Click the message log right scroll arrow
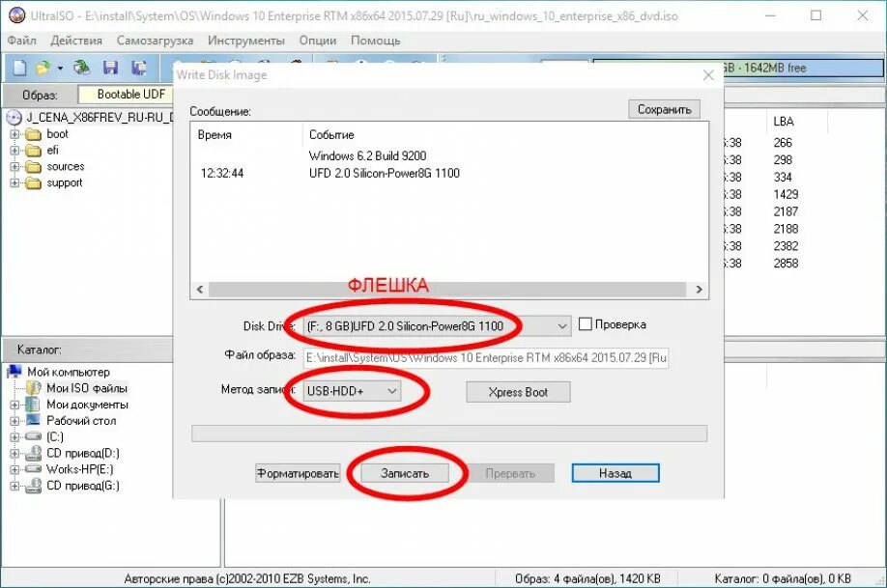 [x=700, y=289]
